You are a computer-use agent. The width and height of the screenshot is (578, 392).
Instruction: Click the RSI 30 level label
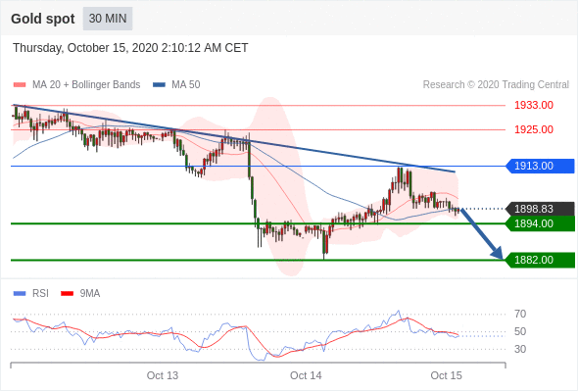520,349
